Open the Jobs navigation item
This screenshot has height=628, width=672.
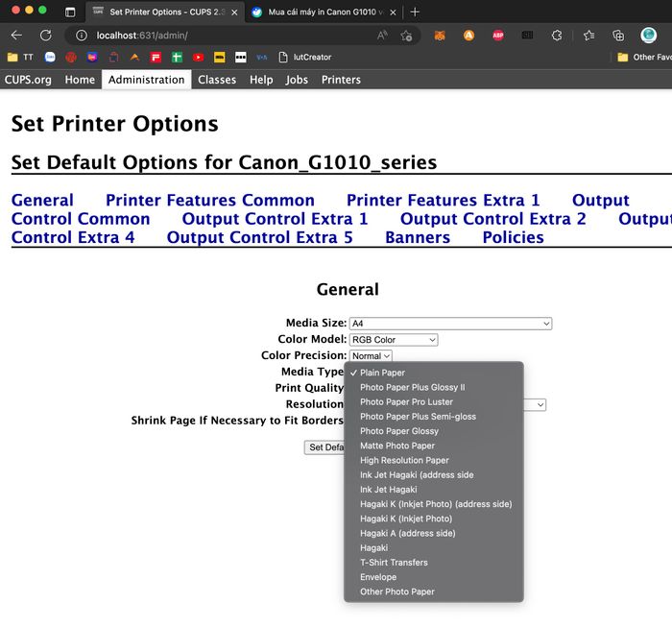click(x=297, y=80)
